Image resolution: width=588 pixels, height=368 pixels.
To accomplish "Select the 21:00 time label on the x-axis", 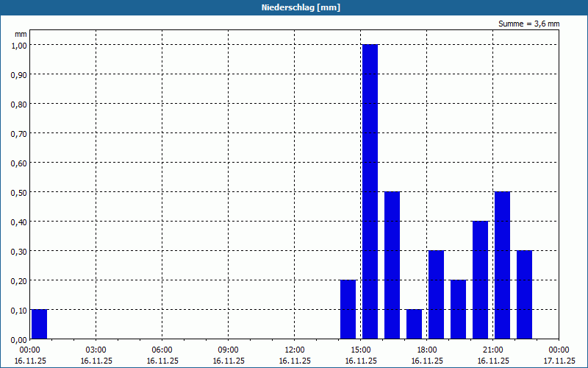I will [x=492, y=350].
